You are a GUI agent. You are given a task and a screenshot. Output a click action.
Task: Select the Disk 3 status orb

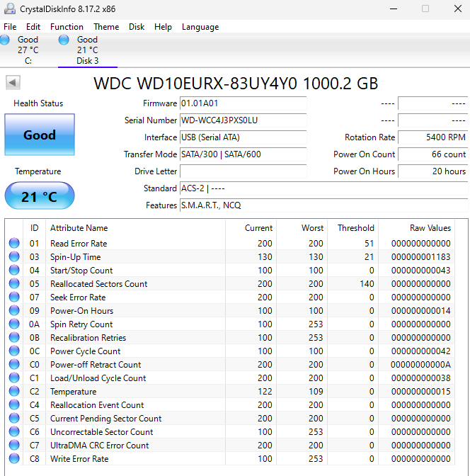pyautogui.click(x=64, y=40)
